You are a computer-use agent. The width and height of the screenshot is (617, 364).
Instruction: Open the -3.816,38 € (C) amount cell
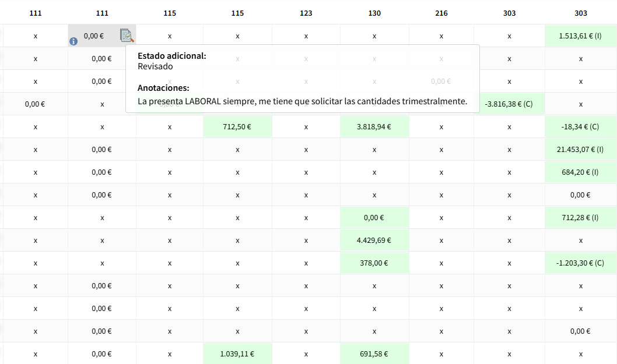coord(509,104)
